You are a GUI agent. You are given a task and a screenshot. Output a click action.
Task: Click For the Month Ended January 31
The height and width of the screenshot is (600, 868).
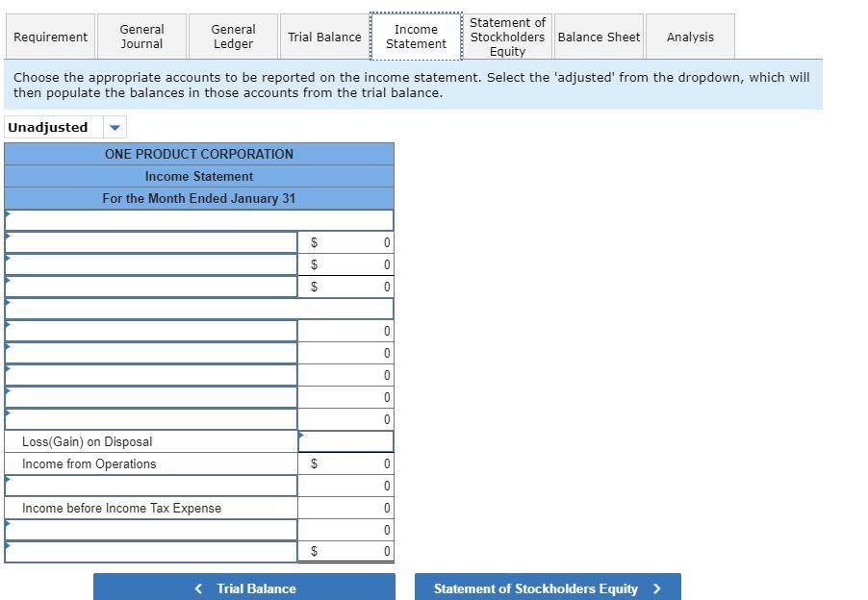199,198
